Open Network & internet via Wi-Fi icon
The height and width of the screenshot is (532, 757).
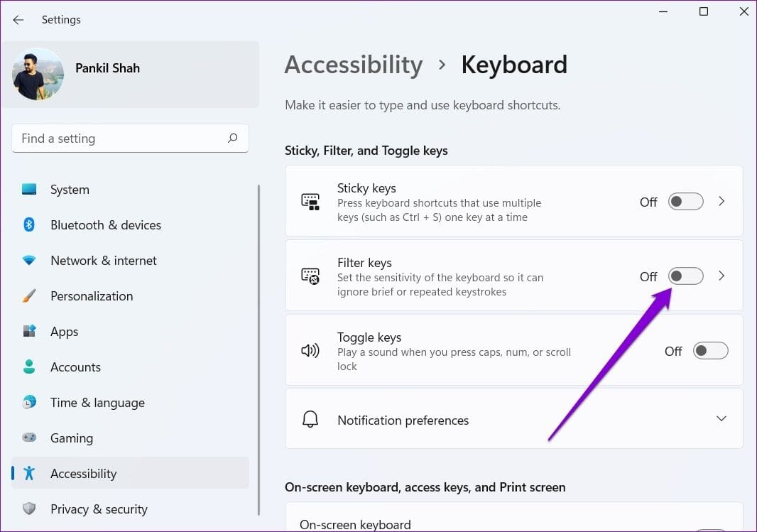[x=29, y=261]
